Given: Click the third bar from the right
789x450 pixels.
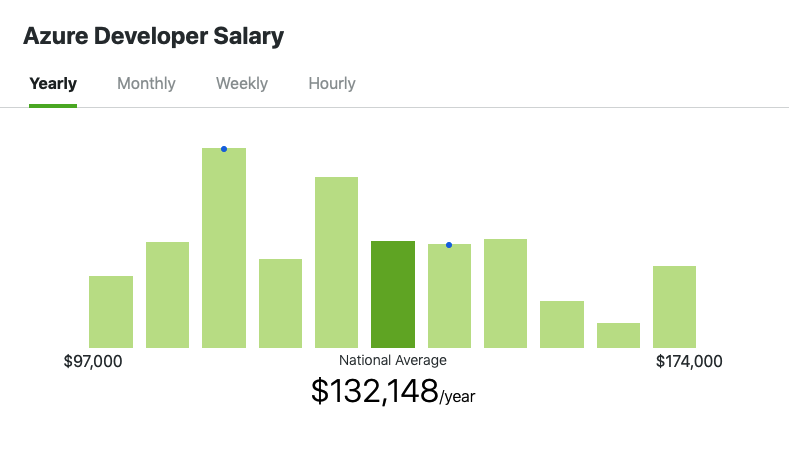Looking at the screenshot, I should pyautogui.click(x=562, y=324).
